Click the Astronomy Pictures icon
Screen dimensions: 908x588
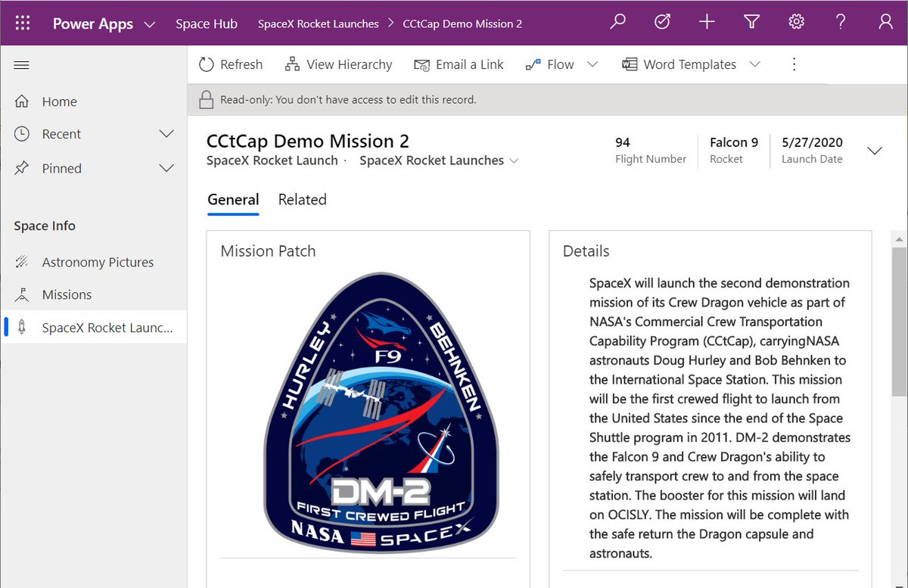click(23, 263)
